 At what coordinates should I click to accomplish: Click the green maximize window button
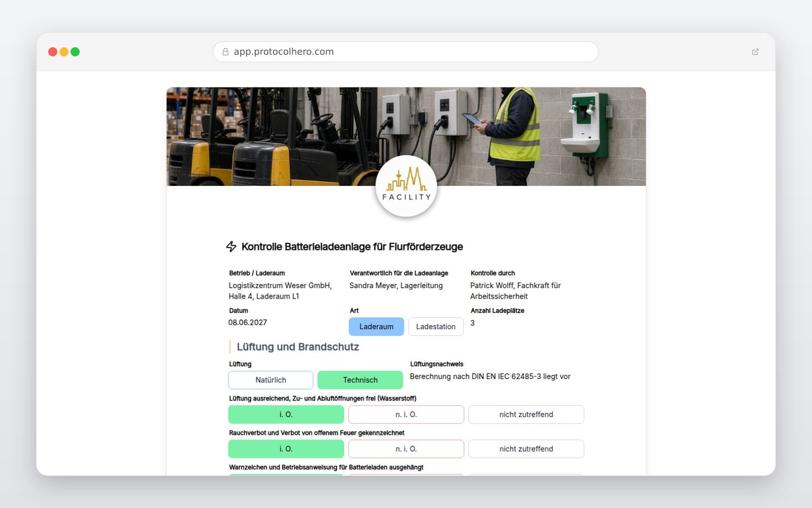pyautogui.click(x=75, y=52)
